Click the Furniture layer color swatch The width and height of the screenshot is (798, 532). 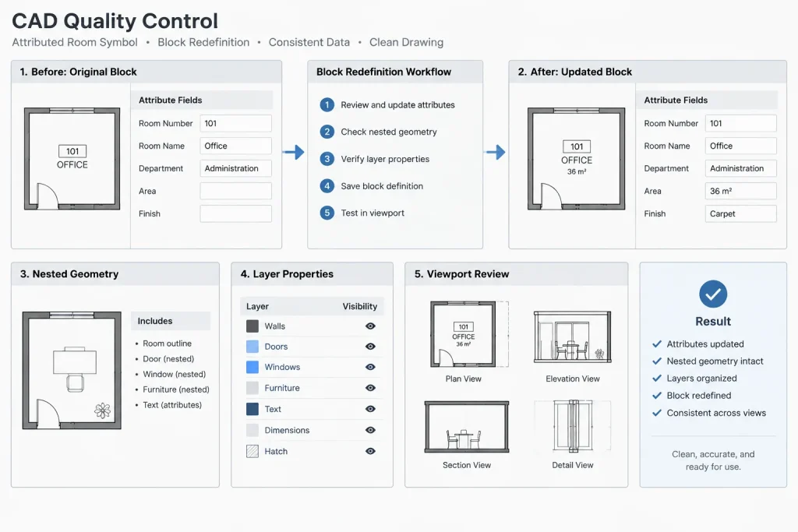tap(252, 388)
